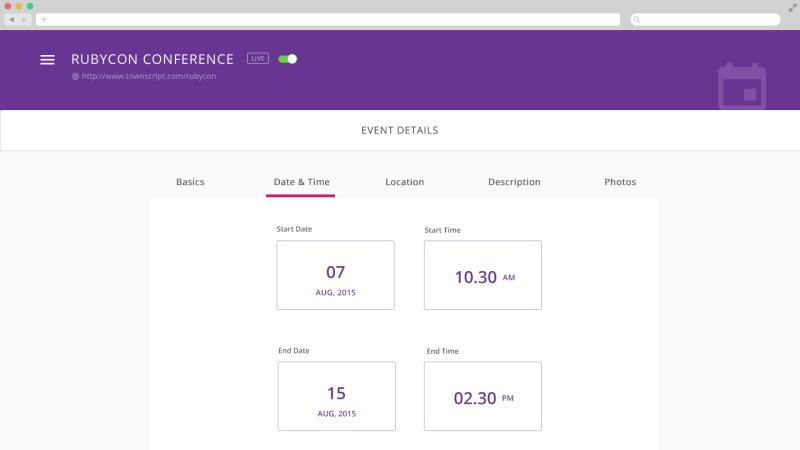Open the townscript.com/rubycon event link
Image resolution: width=800 pixels, height=450 pixels.
[148, 76]
